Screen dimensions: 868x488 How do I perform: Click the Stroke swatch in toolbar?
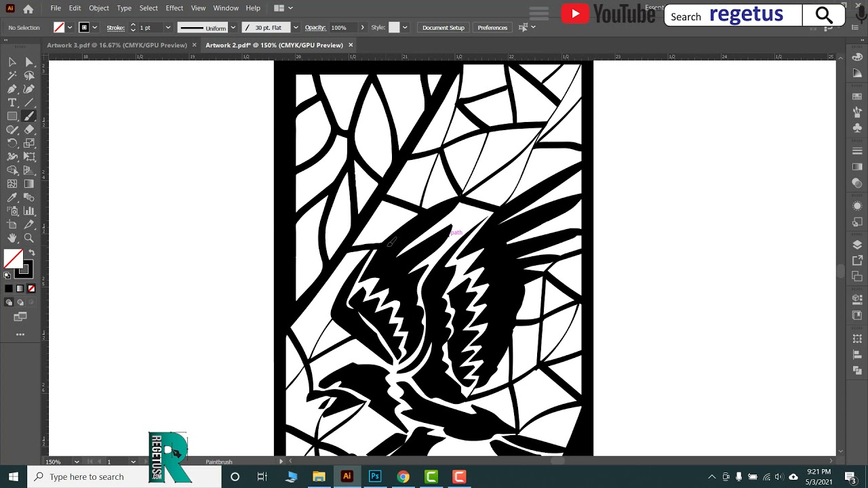pos(24,270)
